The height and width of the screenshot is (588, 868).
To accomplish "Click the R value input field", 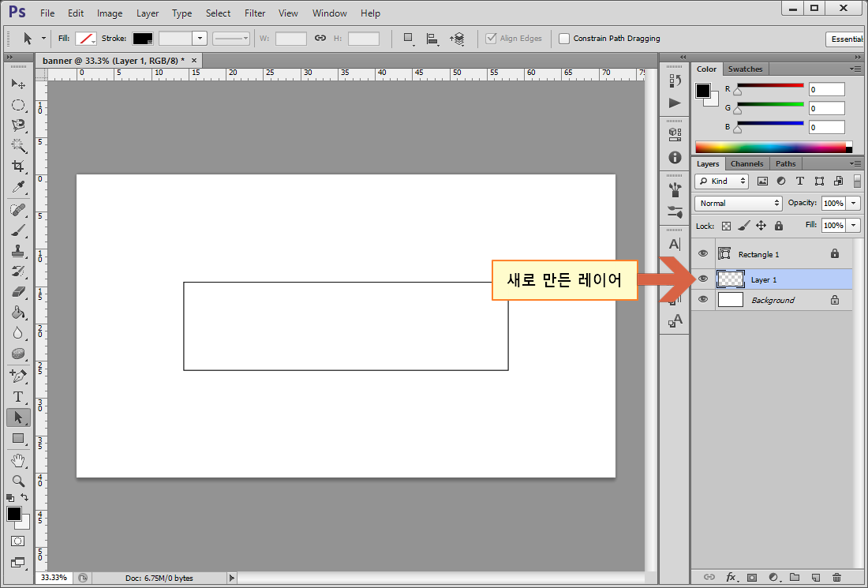I will [826, 89].
